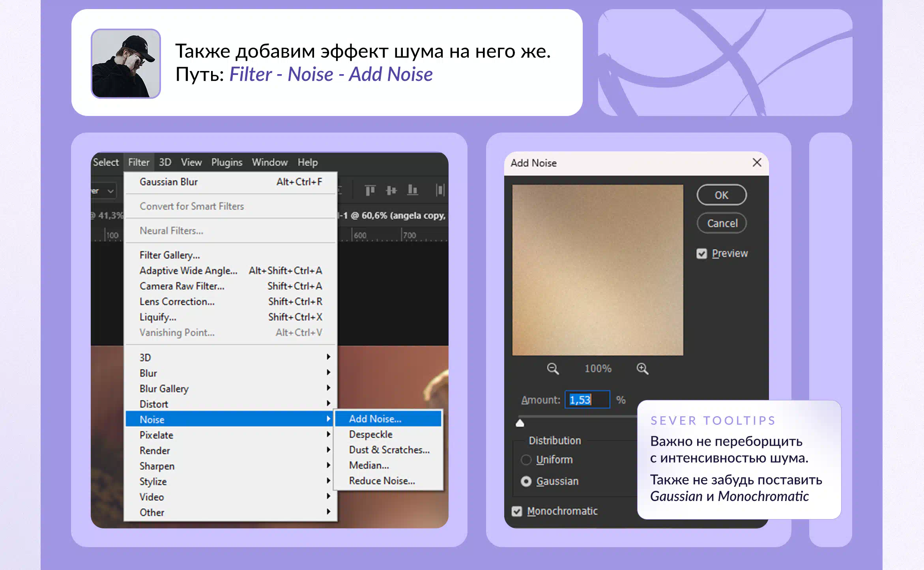Close the Add Noise dialog
This screenshot has width=924, height=570.
(756, 163)
